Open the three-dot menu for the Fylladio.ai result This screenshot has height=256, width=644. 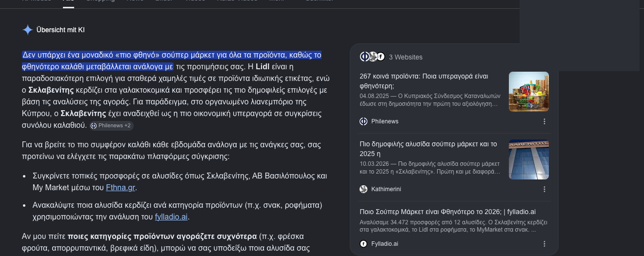point(544,244)
